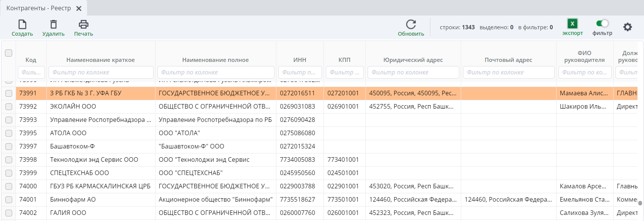Screen dimensions: 644x221
Task: Refresh the registry with Обновить
Action: click(411, 28)
